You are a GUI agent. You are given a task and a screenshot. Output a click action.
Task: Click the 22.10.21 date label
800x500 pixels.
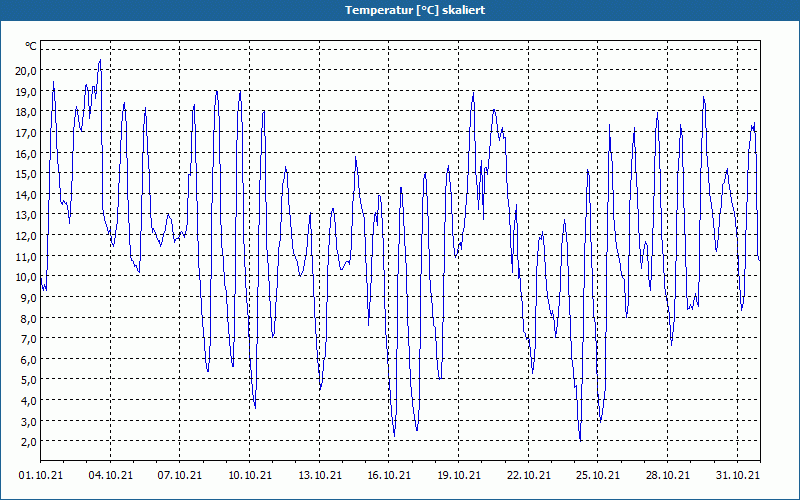tap(529, 476)
